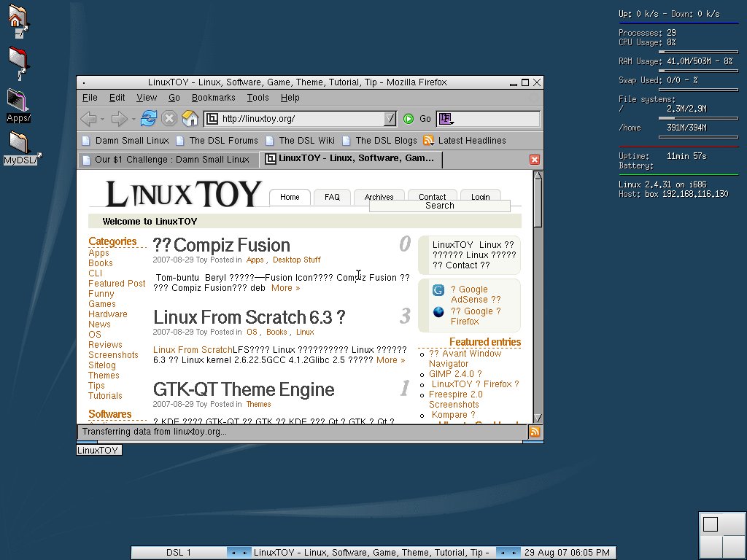Image resolution: width=747 pixels, height=560 pixels.
Task: Click More » under the Compiz Fusion post
Action: pos(285,288)
